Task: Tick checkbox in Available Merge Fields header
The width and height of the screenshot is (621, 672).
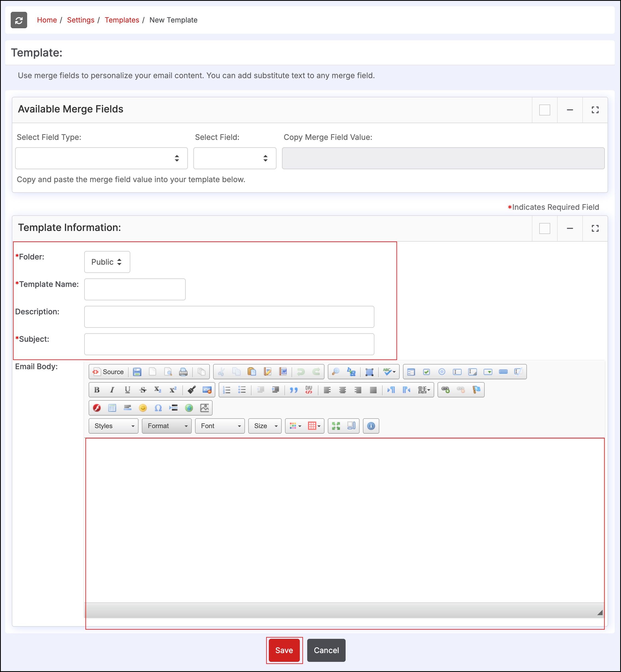Action: coord(544,110)
